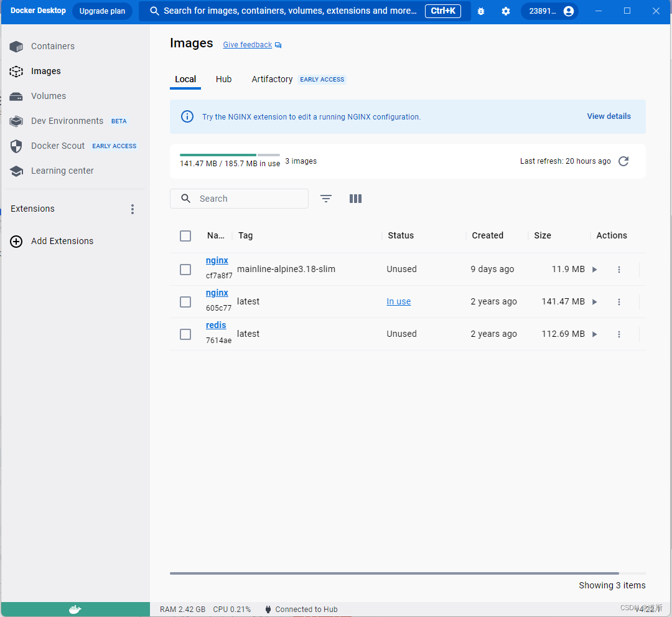Viewport: 672px width, 617px height.
Task: Click the 'Connected to Hub' status text
Action: click(306, 610)
